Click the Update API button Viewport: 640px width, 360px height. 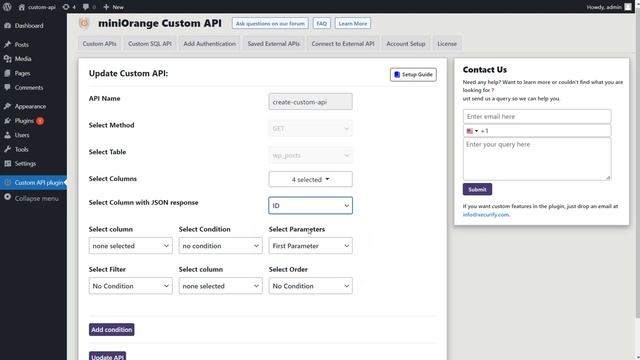click(107, 356)
